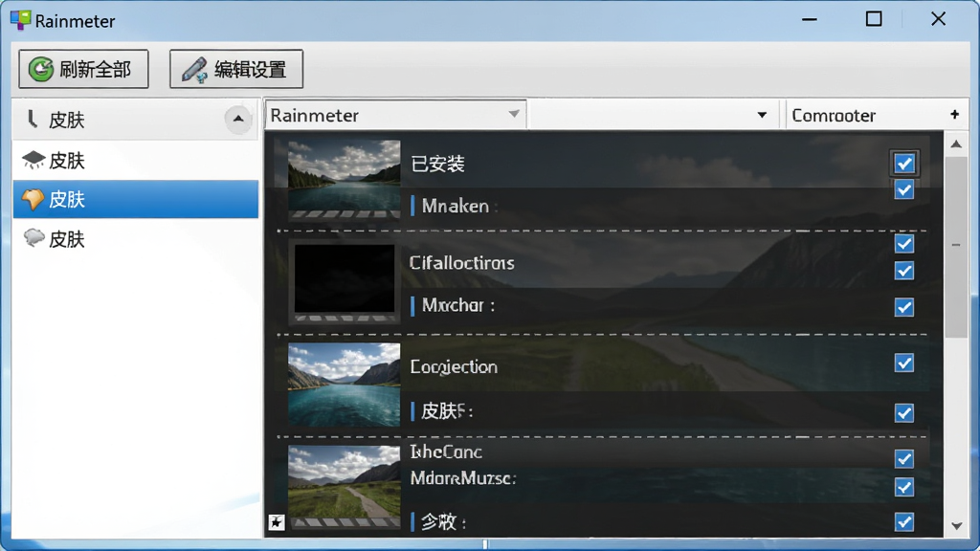Image resolution: width=980 pixels, height=551 pixels.
Task: Select the first 皮肤 item with the cloud icon
Action: tap(136, 161)
